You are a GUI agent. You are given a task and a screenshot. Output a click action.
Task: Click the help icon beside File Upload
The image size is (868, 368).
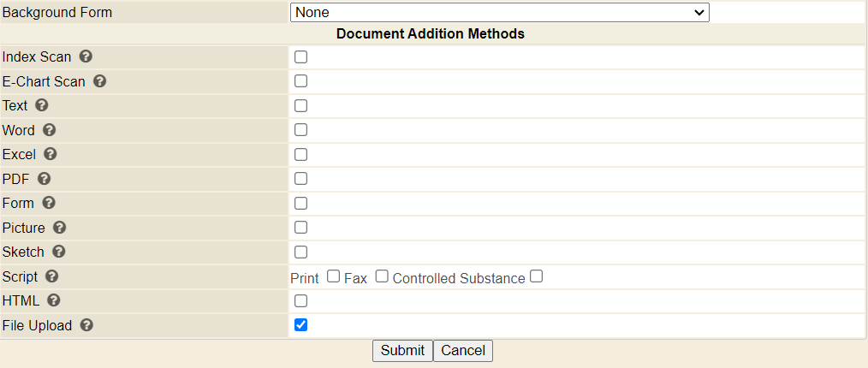(x=86, y=325)
